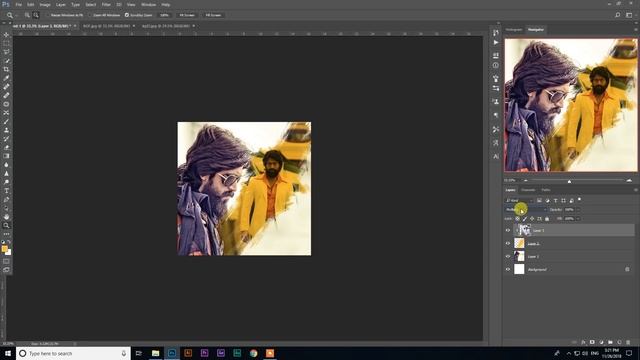Click the Fit Screen button

pos(187,15)
